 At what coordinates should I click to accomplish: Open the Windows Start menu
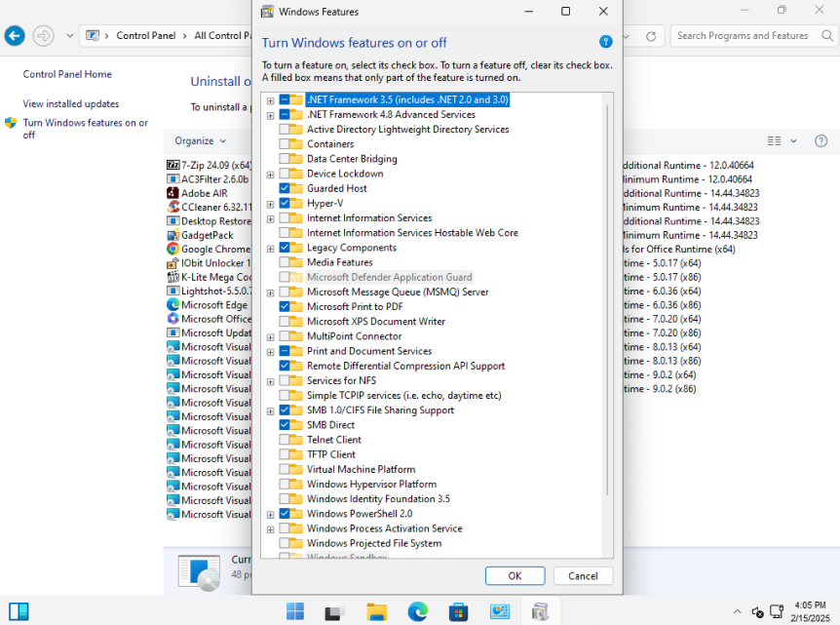tap(294, 611)
